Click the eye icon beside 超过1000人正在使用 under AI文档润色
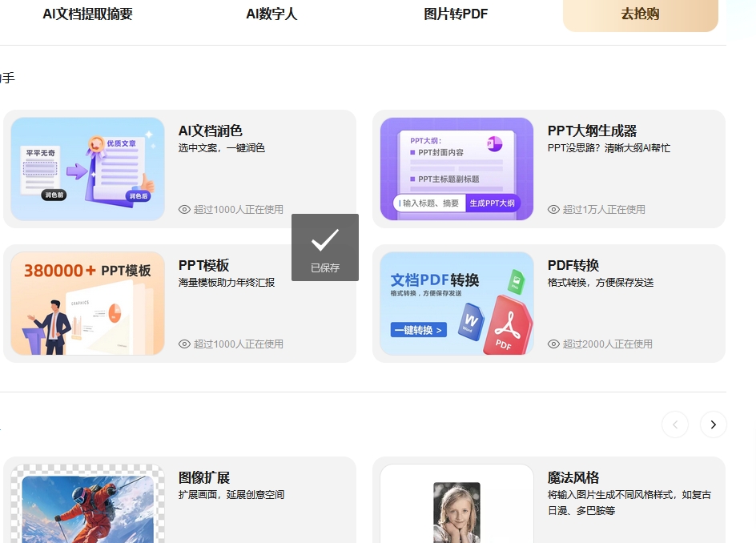756x543 pixels. (184, 209)
